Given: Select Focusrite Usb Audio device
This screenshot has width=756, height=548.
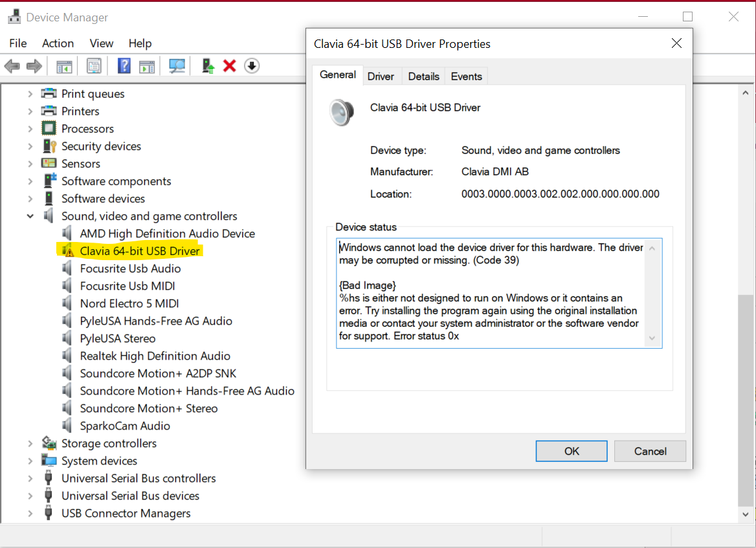Looking at the screenshot, I should click(x=130, y=269).
